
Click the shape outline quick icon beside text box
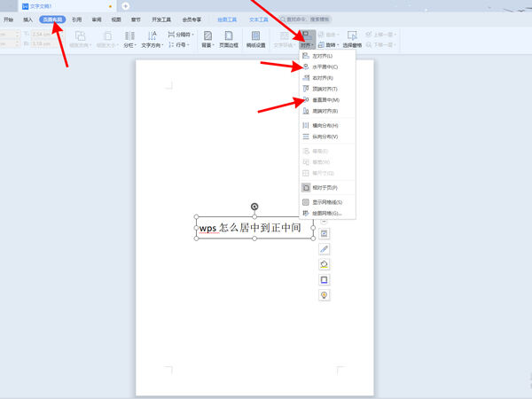pyautogui.click(x=325, y=279)
